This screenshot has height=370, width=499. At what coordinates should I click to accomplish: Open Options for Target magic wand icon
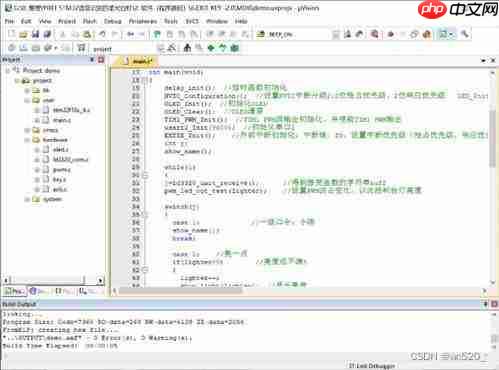pyautogui.click(x=171, y=48)
